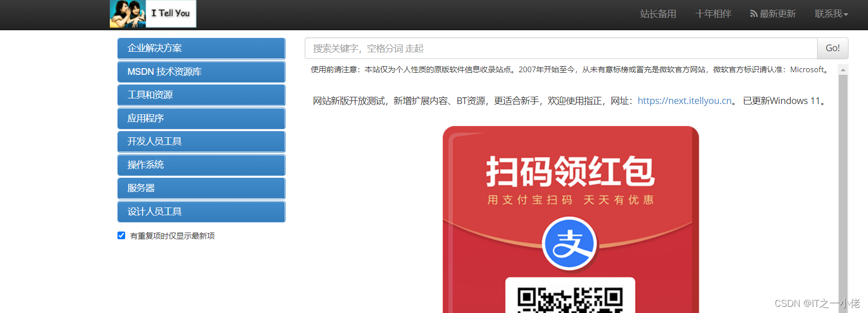
Task: Open the 十年相伴 nav item
Action: click(x=713, y=14)
